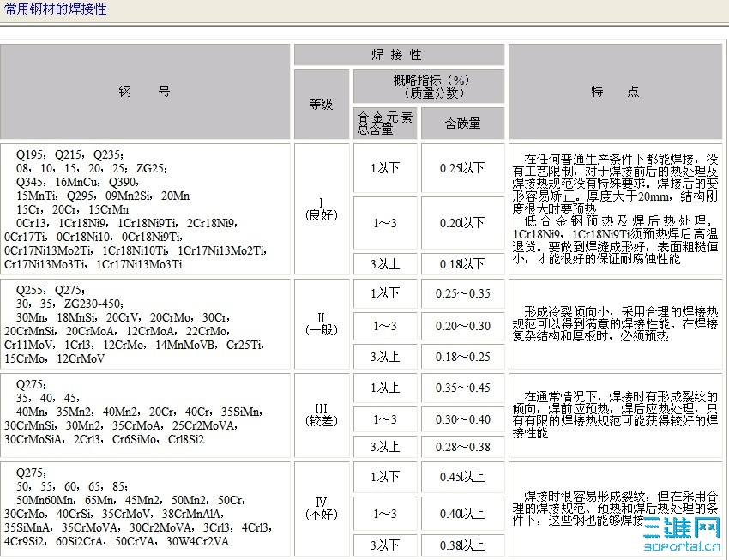Click the line 30, 35, ZG230-450
729x560 pixels.
tap(69, 304)
